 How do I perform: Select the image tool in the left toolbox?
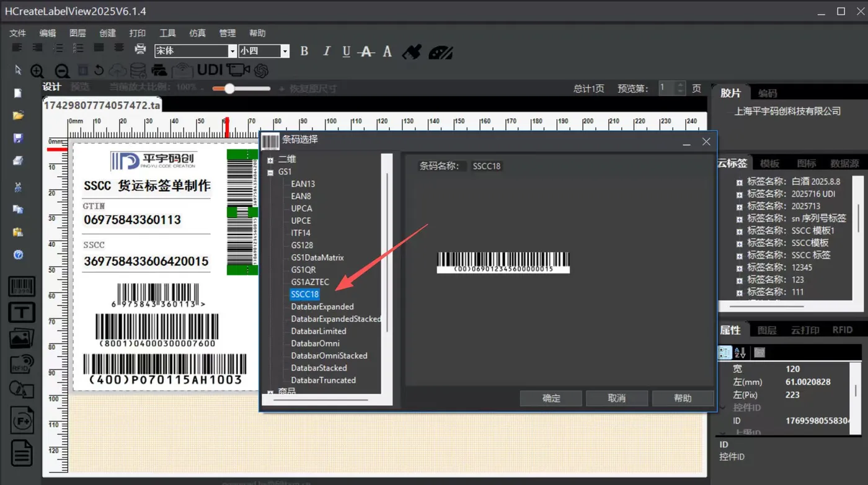tap(22, 339)
